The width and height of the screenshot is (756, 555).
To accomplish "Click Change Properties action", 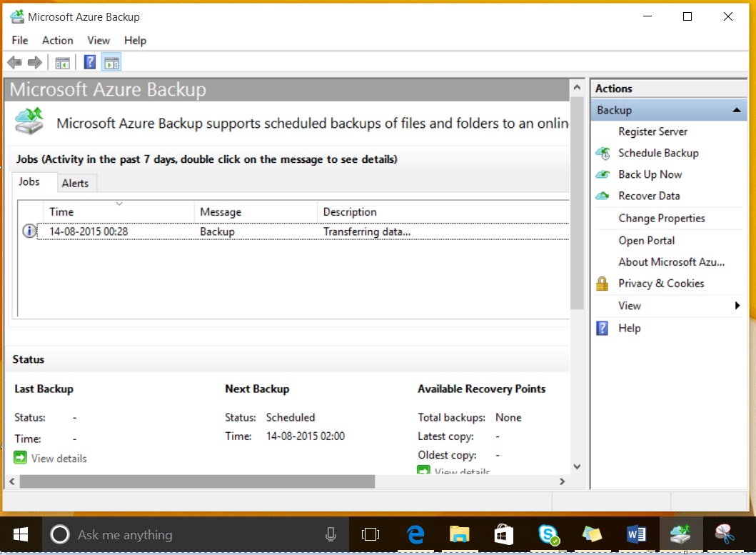I will coord(662,219).
